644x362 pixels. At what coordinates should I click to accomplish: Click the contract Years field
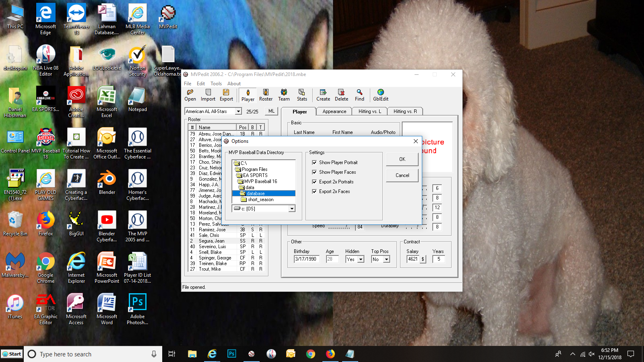coord(439,259)
